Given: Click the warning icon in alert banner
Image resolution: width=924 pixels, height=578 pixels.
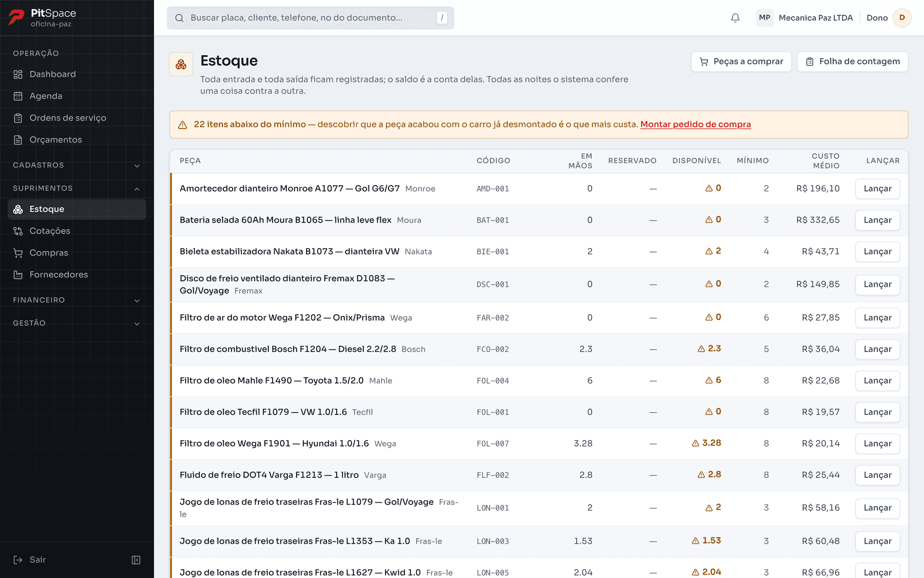Looking at the screenshot, I should tap(183, 125).
